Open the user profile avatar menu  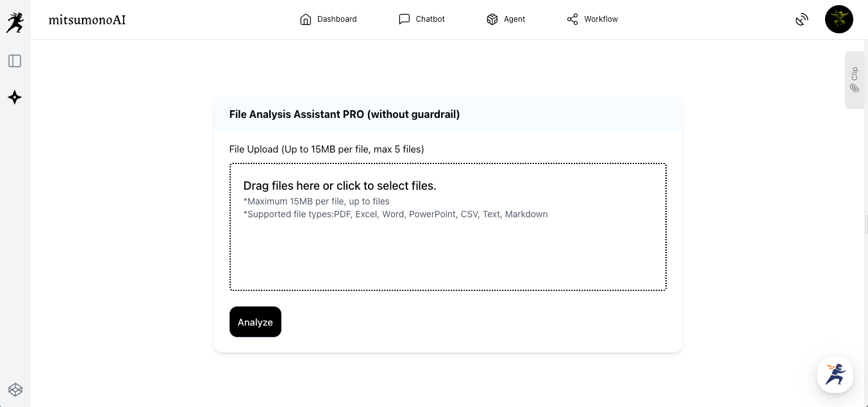pos(839,19)
